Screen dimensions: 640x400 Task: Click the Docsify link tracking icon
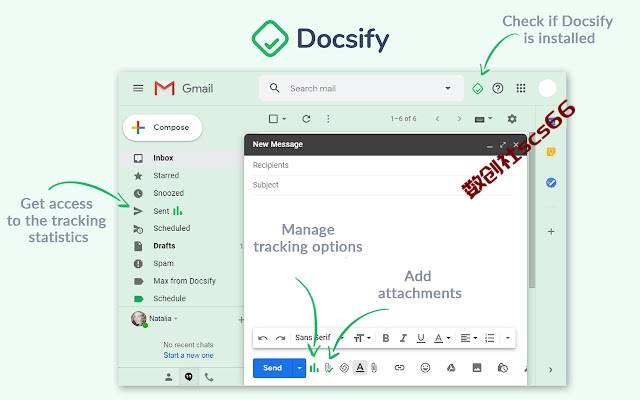344,368
